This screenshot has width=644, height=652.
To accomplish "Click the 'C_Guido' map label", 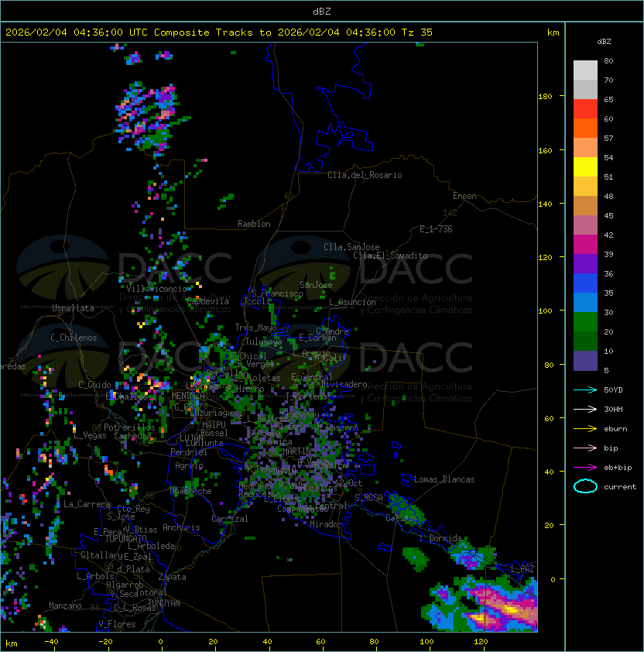I will point(94,385).
